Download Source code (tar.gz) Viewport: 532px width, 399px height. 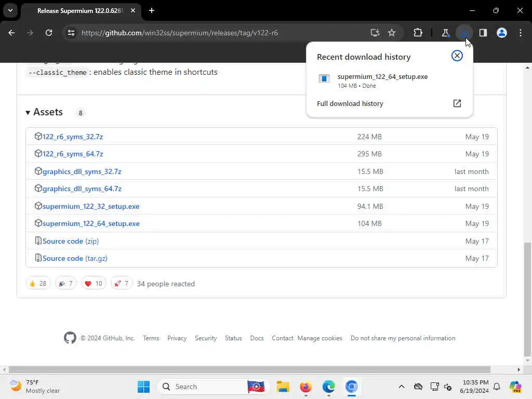75,259
